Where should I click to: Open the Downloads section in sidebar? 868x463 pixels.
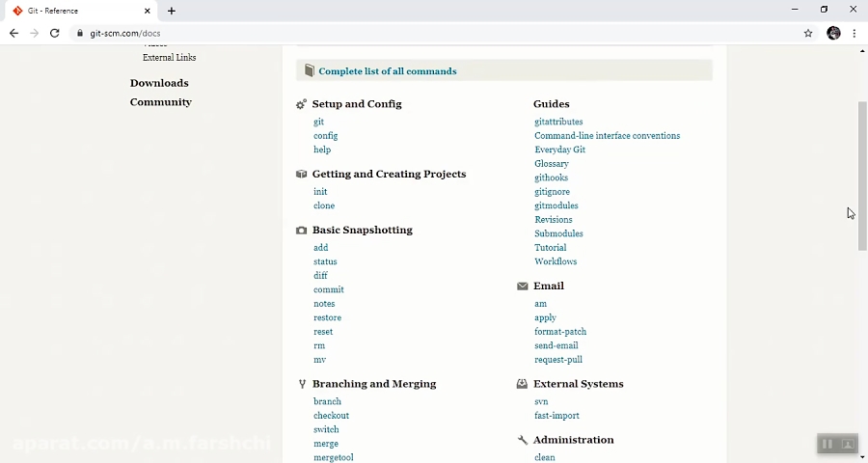pos(159,83)
